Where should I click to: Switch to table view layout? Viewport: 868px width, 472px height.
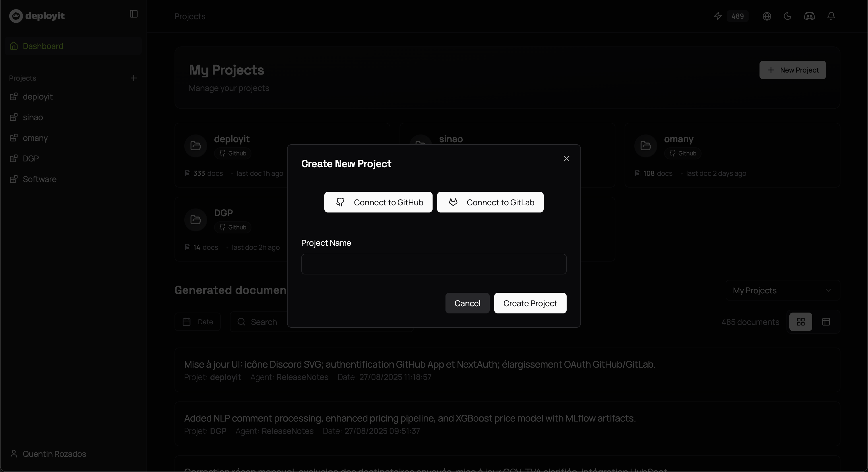click(826, 322)
